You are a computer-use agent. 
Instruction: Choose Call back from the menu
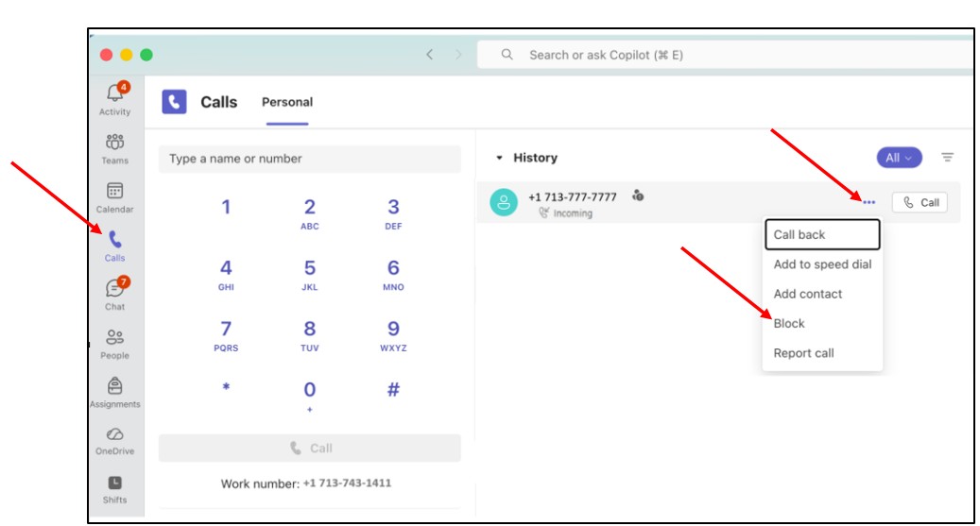click(822, 234)
